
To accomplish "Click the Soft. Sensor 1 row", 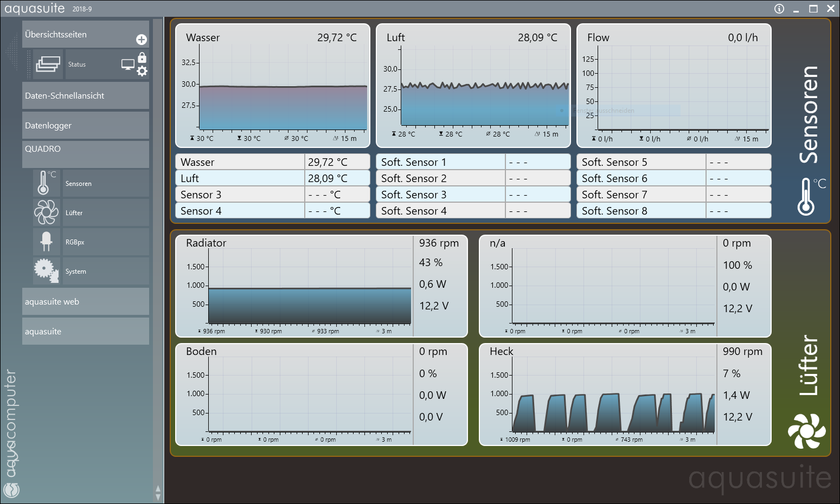I will tap(473, 162).
